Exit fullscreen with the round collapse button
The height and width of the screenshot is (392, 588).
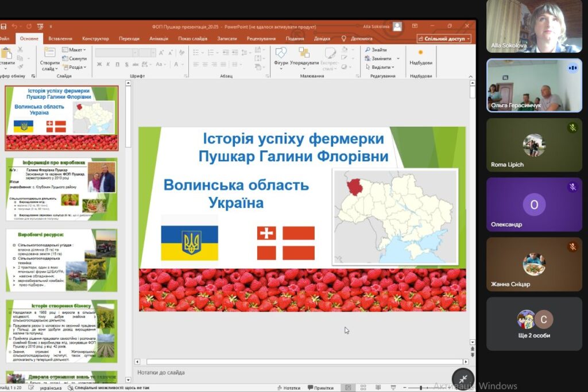(463, 378)
